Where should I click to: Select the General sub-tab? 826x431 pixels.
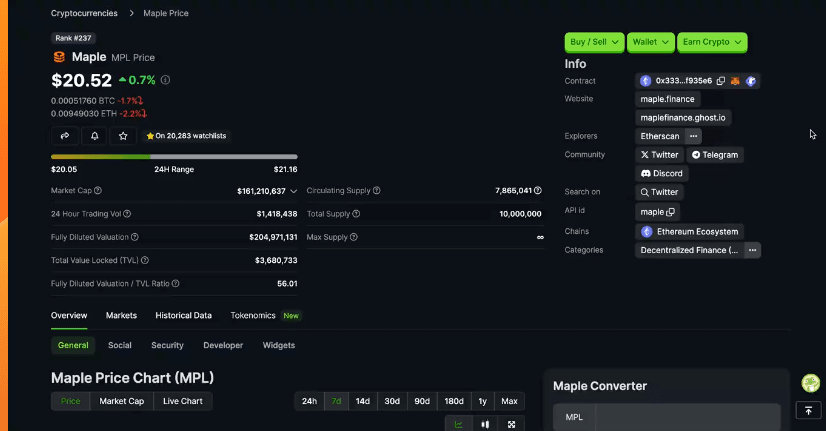coord(73,345)
